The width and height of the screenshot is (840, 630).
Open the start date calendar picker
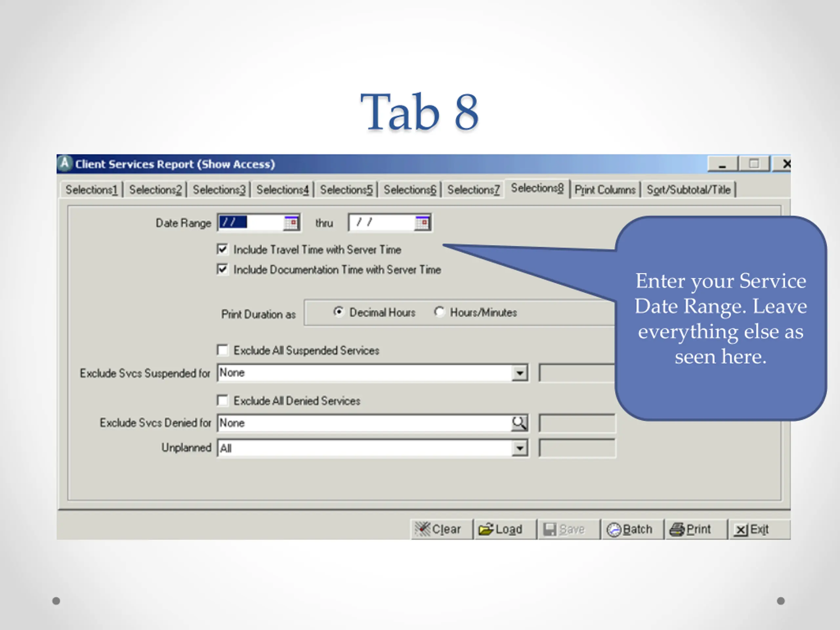tap(291, 223)
